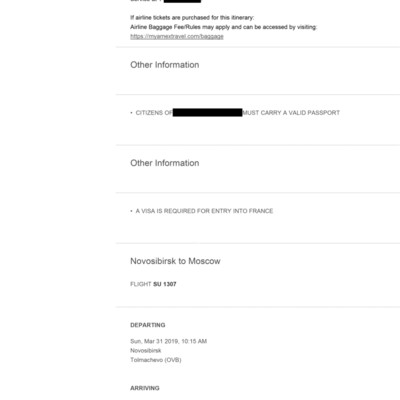Click the first Other Information heading

point(165,65)
